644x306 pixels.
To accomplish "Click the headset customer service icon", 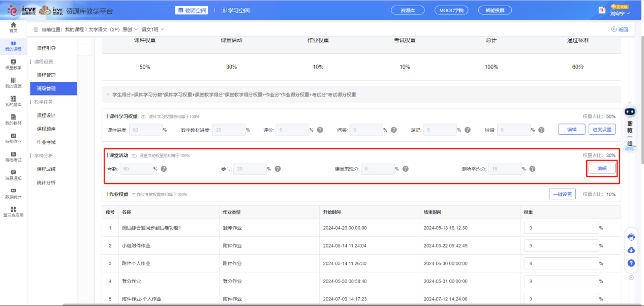I will click(x=631, y=237).
